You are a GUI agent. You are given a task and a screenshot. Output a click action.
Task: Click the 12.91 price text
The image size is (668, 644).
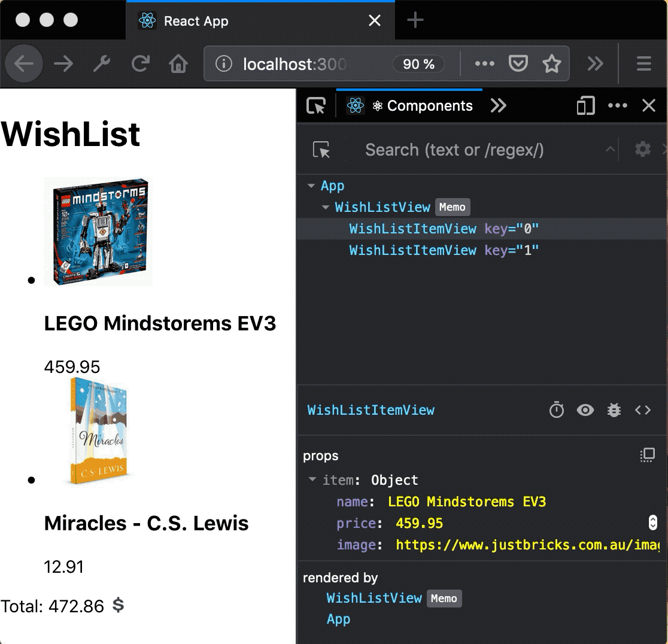pos(63,567)
